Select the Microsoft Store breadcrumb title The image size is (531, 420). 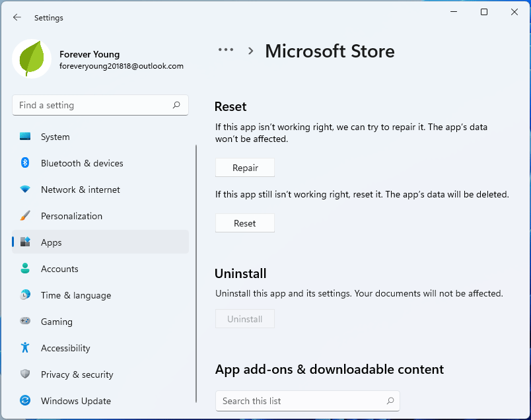330,51
